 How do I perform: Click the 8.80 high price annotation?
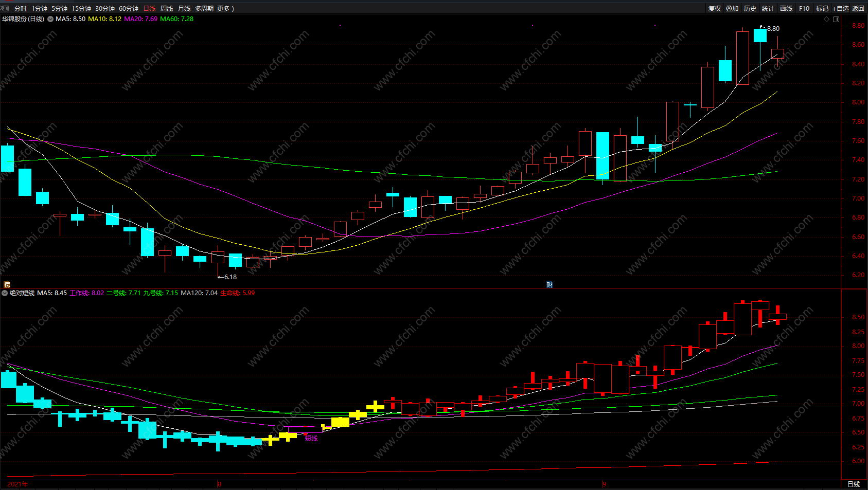click(x=773, y=29)
